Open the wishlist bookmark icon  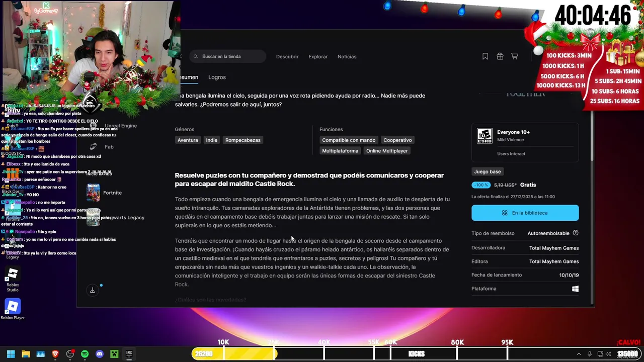pyautogui.click(x=485, y=56)
